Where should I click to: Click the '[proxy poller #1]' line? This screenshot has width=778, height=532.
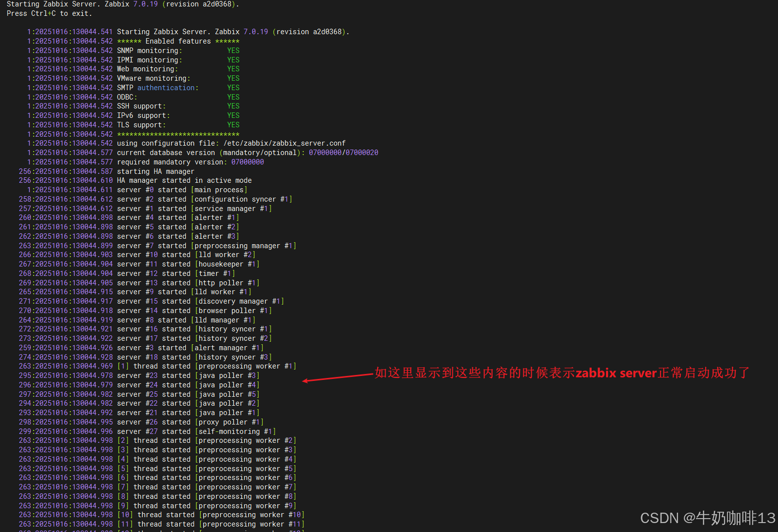click(141, 422)
